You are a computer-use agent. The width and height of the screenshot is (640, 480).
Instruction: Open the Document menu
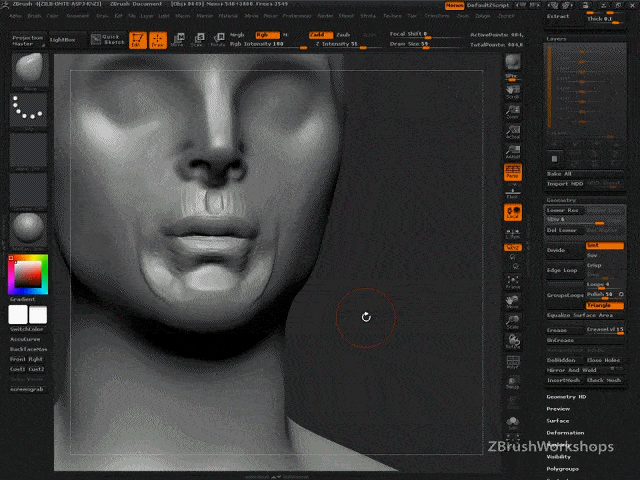[x=78, y=16]
